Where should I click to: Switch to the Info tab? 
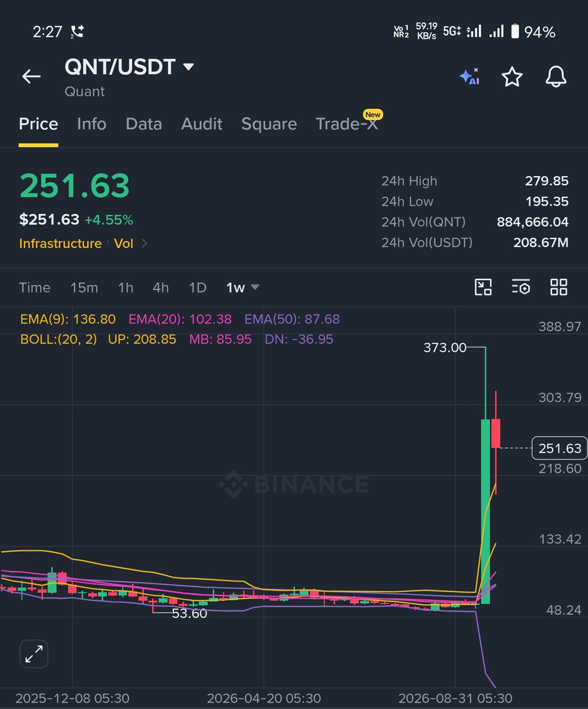pyautogui.click(x=92, y=124)
